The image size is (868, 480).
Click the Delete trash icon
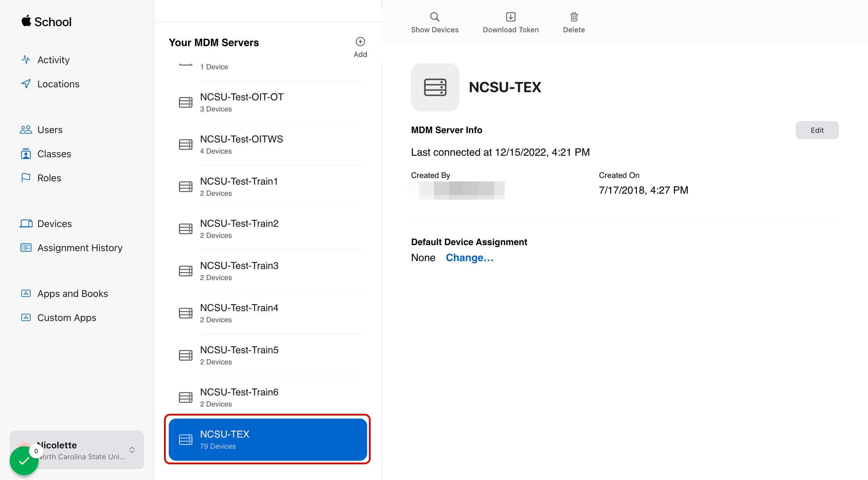574,17
